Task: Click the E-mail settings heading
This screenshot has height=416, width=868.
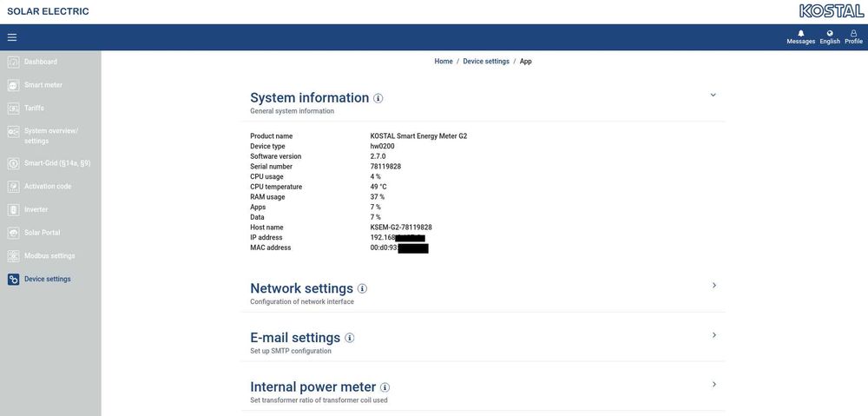Action: 295,337
